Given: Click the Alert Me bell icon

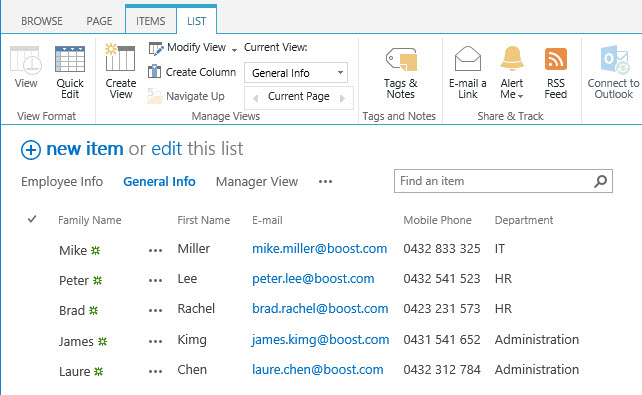Looking at the screenshot, I should [x=512, y=58].
